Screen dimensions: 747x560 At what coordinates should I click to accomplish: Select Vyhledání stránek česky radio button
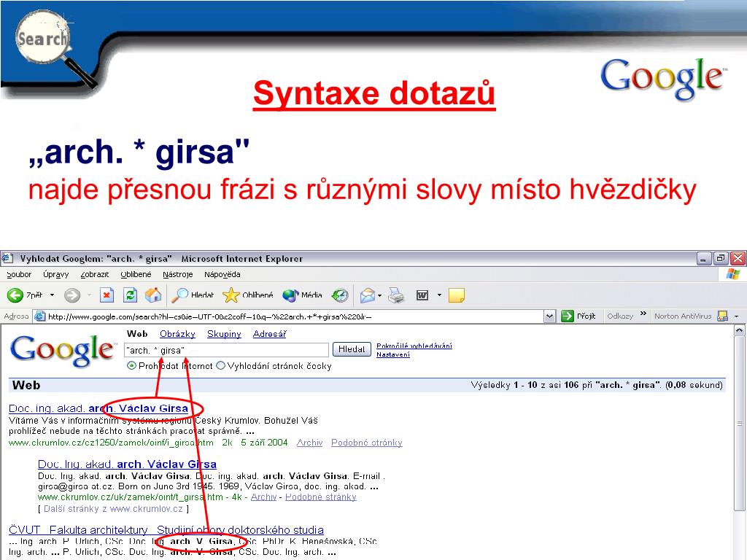pyautogui.click(x=220, y=366)
